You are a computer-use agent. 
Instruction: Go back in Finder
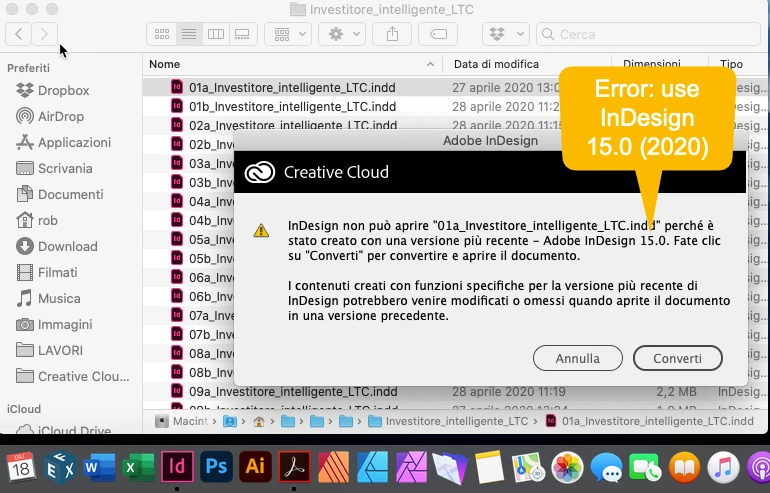coord(19,34)
